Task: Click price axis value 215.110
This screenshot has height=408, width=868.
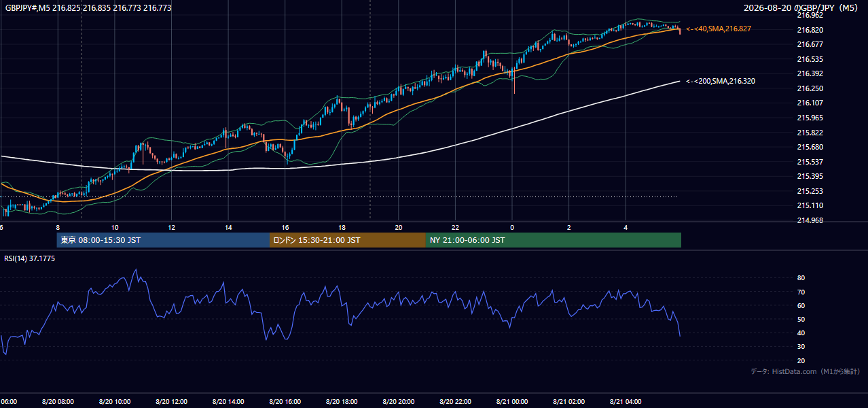Action: (810, 205)
